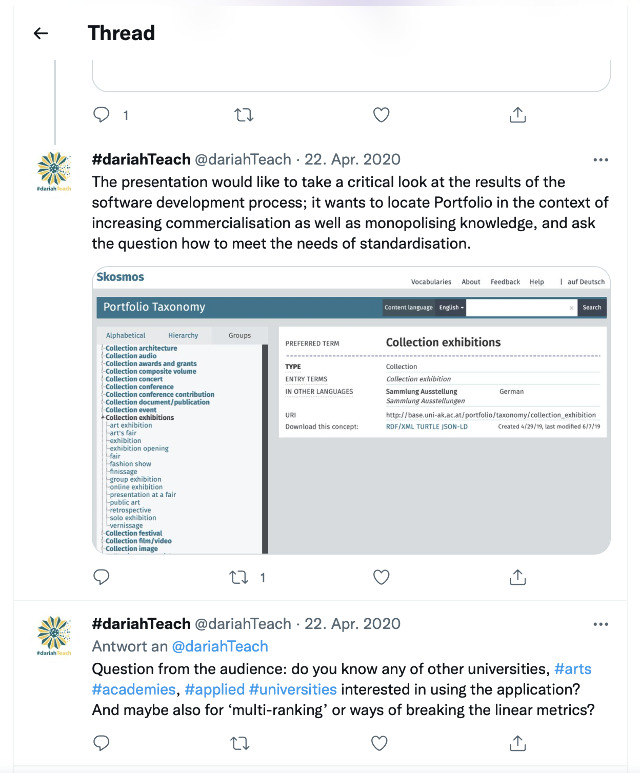Open #dariahTeach profile avatar on middle tweet
The width and height of the screenshot is (640, 773).
pyautogui.click(x=54, y=173)
